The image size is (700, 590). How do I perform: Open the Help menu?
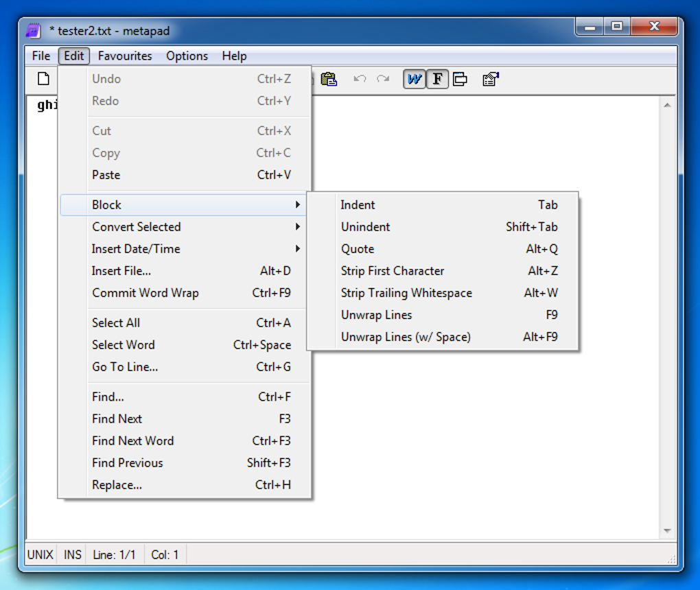[x=234, y=56]
